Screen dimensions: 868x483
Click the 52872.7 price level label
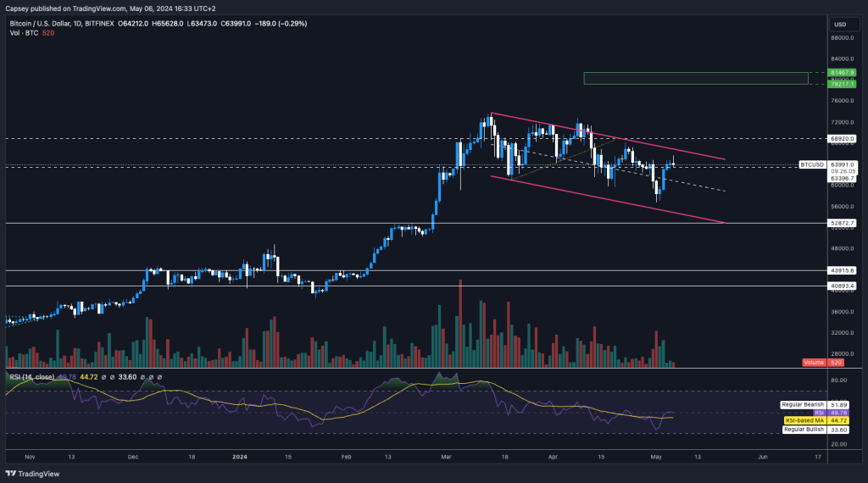[842, 224]
